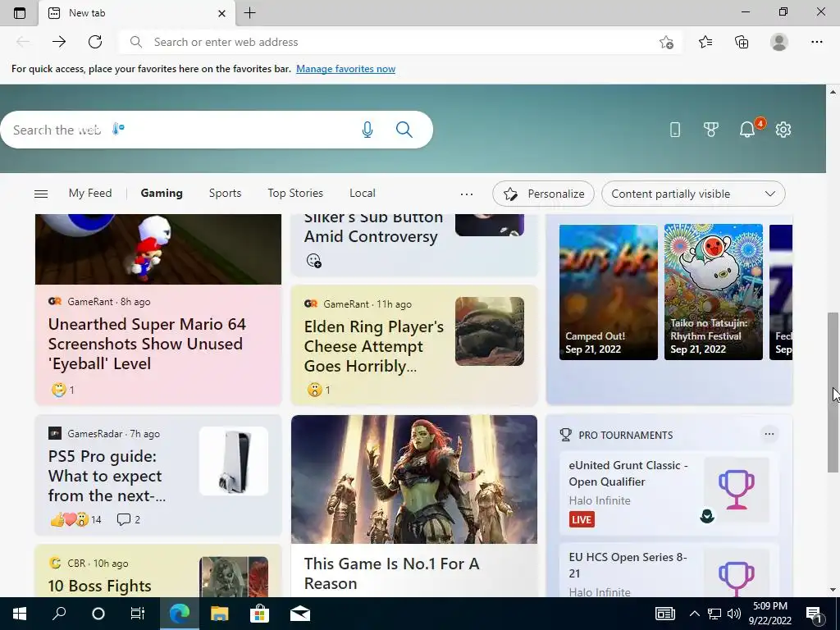Viewport: 840px width, 630px height.
Task: Open Task View on taskbar
Action: point(138,614)
